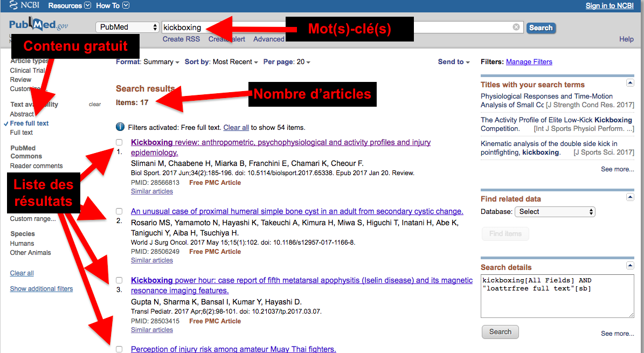Screen dimensions: 644x353
Task: Click clear next to Text availability
Action: 94,105
